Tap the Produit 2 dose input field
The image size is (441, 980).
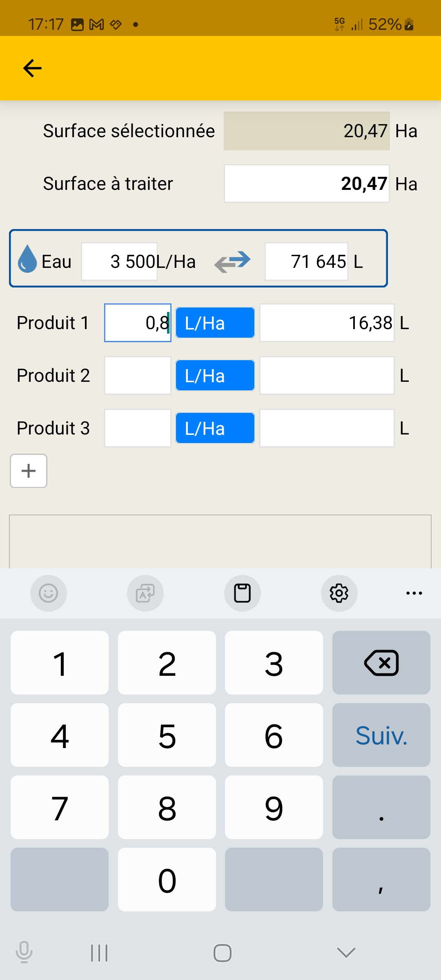tap(138, 376)
